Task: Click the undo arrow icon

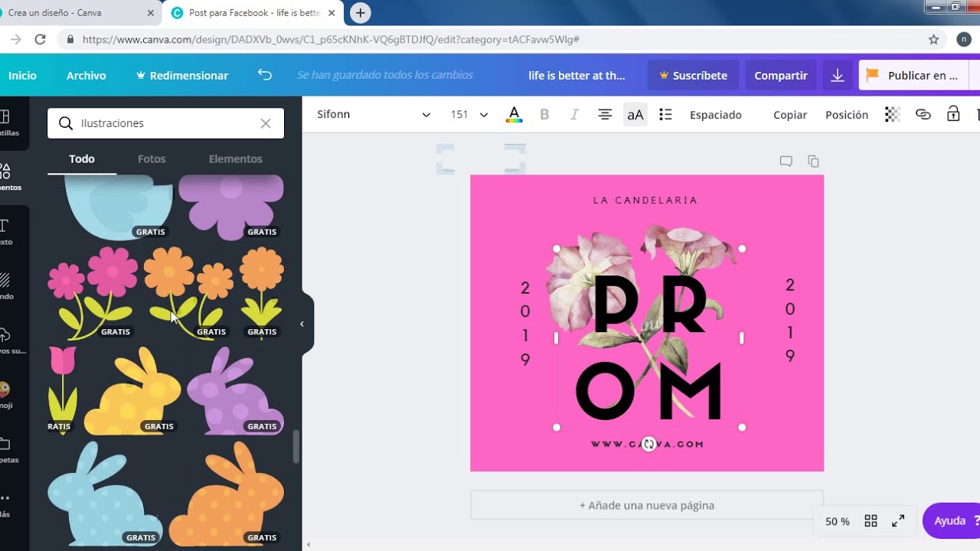Action: tap(265, 75)
